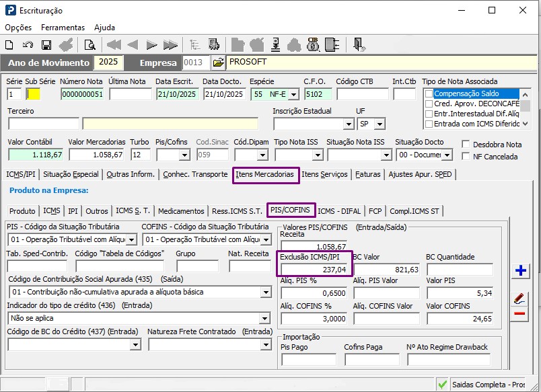Click the exit door icon in toolbar
541x392 pixels.
359,45
